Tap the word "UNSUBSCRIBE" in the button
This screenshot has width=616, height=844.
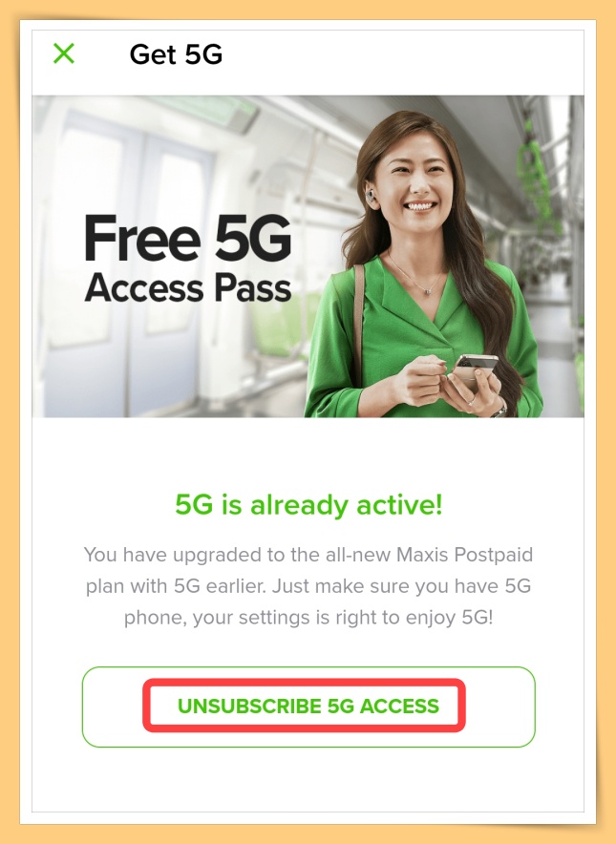point(250,707)
